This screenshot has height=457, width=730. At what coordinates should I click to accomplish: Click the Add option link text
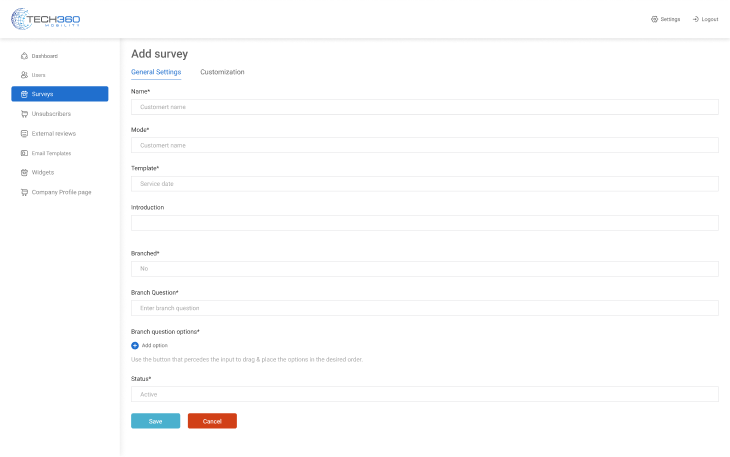pos(155,345)
